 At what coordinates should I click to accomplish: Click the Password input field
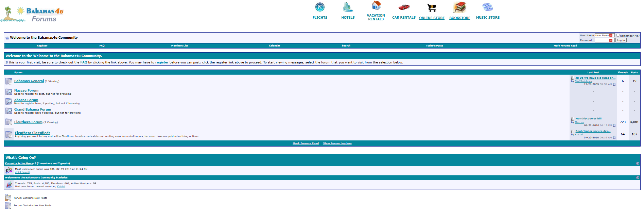tap(604, 40)
